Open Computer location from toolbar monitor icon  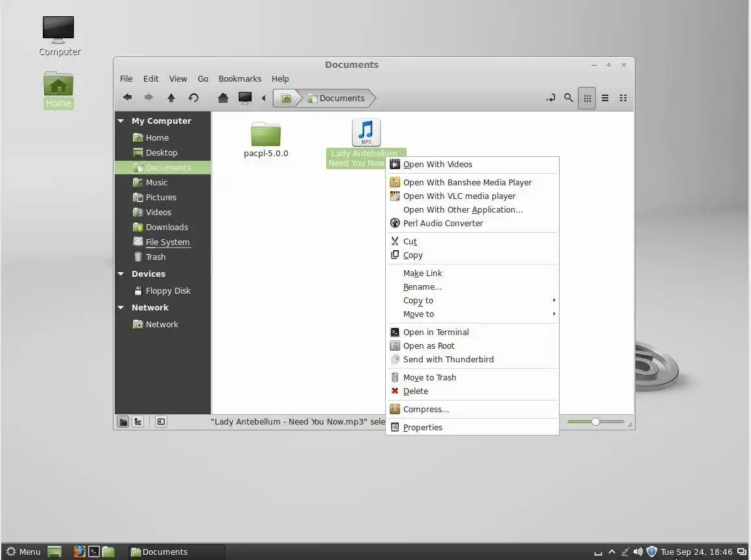[x=244, y=98]
